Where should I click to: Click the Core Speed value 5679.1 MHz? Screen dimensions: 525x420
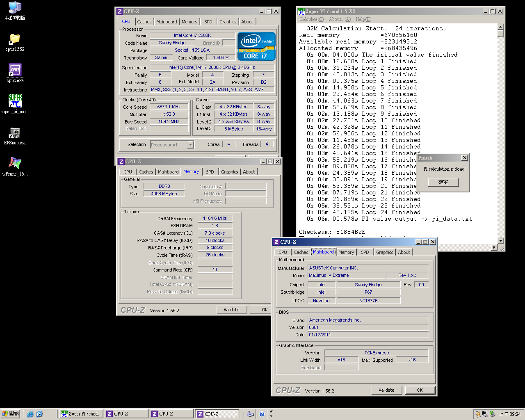click(169, 107)
